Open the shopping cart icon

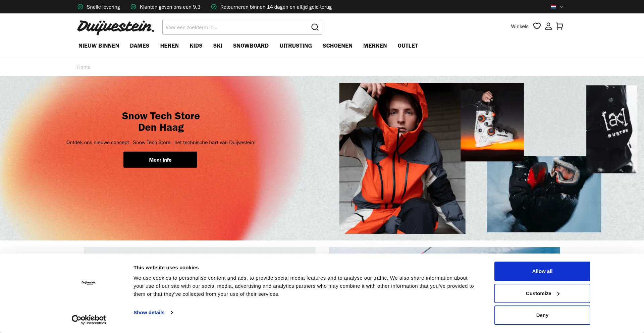[x=559, y=26]
